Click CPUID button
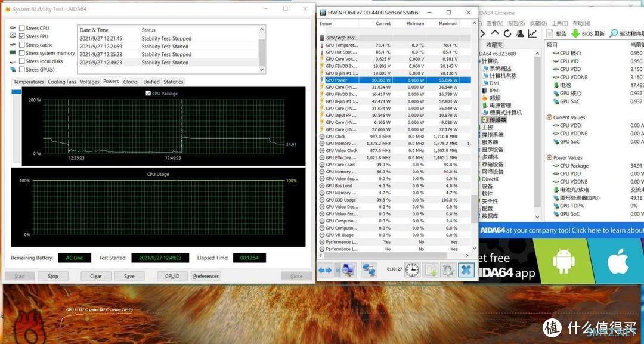This screenshot has width=644, height=344. [172, 276]
